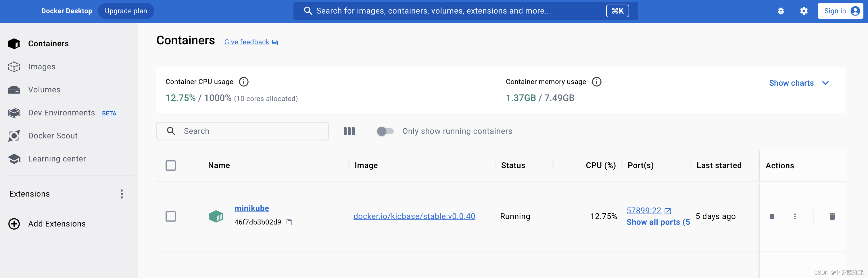Open the column visibility selector
Screen dimensions: 868x278
(349, 131)
